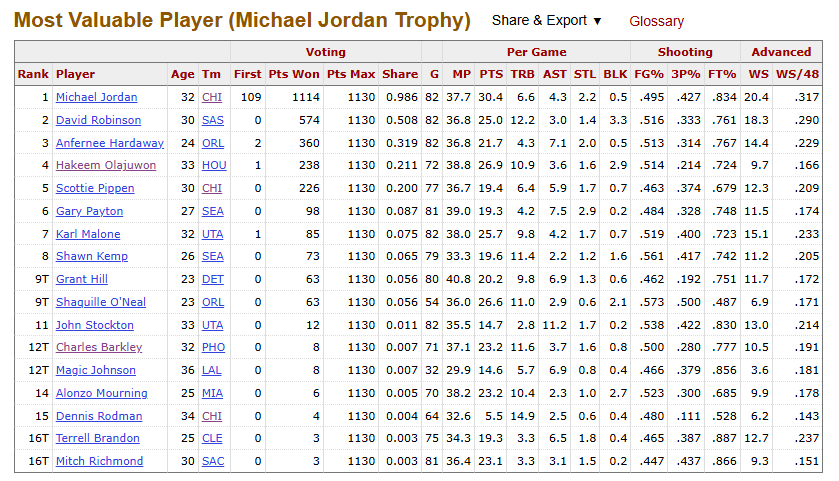The image size is (839, 481).
Task: Click the Voting column group header
Action: (x=325, y=52)
